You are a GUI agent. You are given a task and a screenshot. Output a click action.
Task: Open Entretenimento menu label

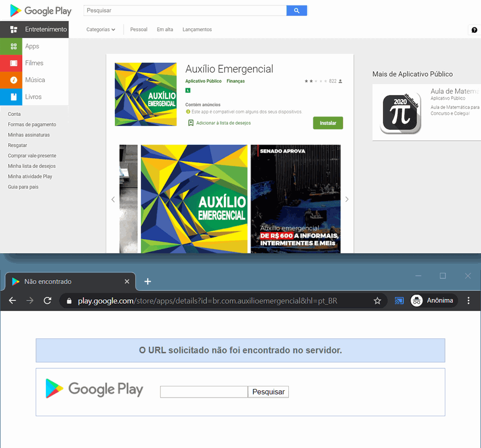(x=46, y=29)
